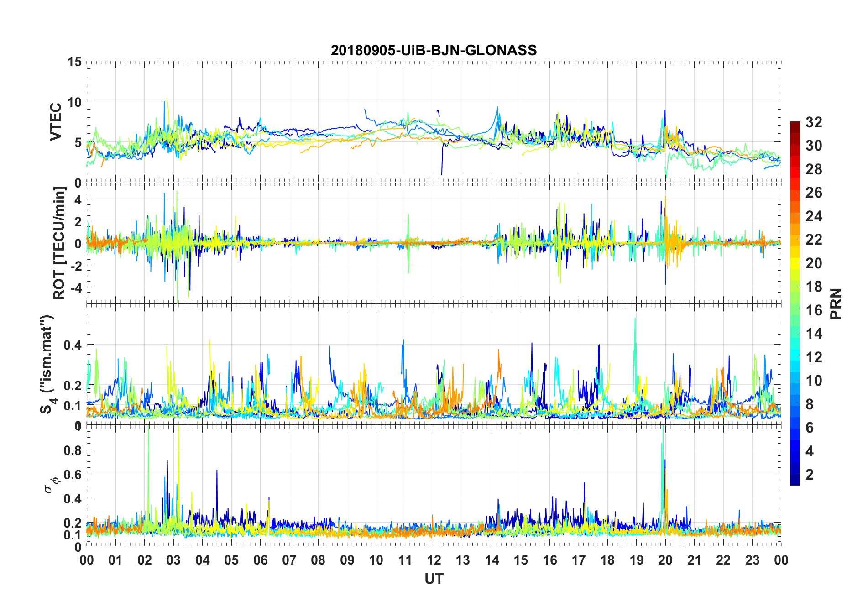Screen dimensions: 868x607
Task: Click inside the ROT plot panel
Action: click(x=434, y=243)
